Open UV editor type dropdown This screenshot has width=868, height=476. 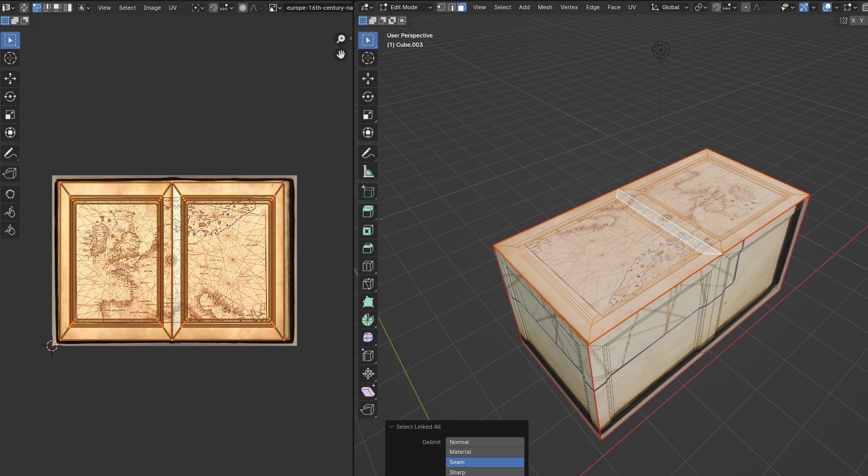[8, 8]
